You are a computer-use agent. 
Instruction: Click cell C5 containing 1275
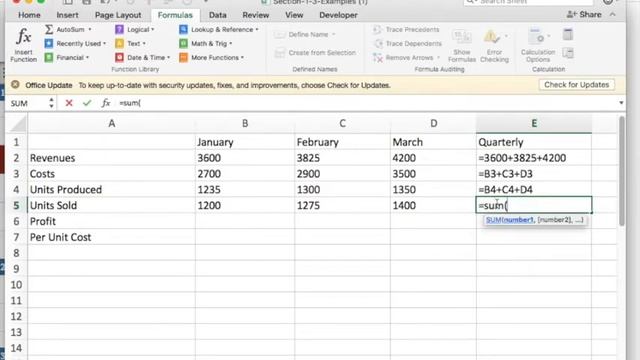click(342, 205)
